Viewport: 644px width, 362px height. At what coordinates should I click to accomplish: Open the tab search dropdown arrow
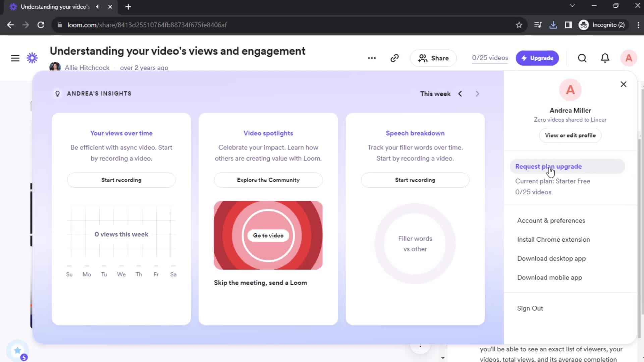[572, 6]
